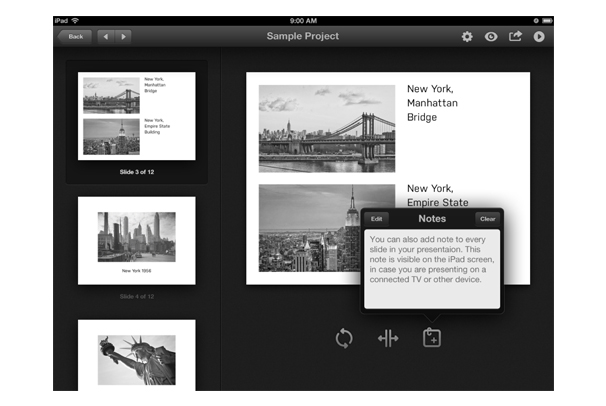Image resolution: width=606 pixels, height=406 pixels.
Task: Open the settings gear in the toolbar
Action: [x=467, y=37]
